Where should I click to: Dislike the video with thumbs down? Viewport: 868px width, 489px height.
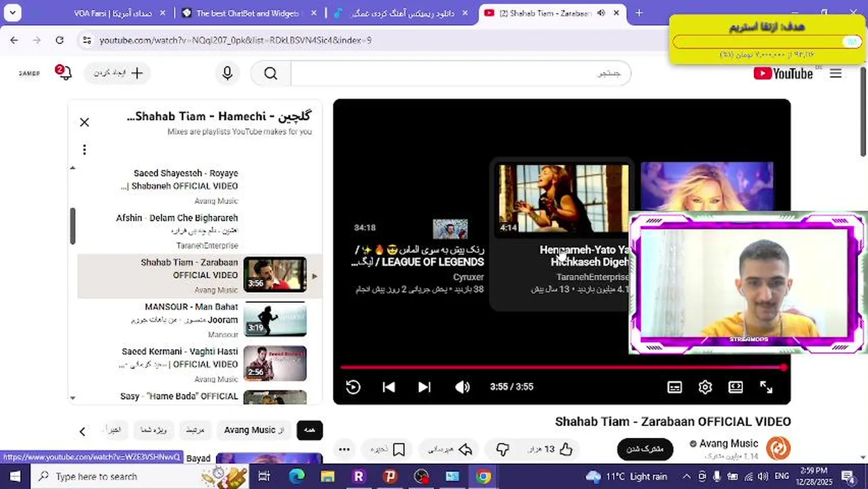pyautogui.click(x=502, y=449)
